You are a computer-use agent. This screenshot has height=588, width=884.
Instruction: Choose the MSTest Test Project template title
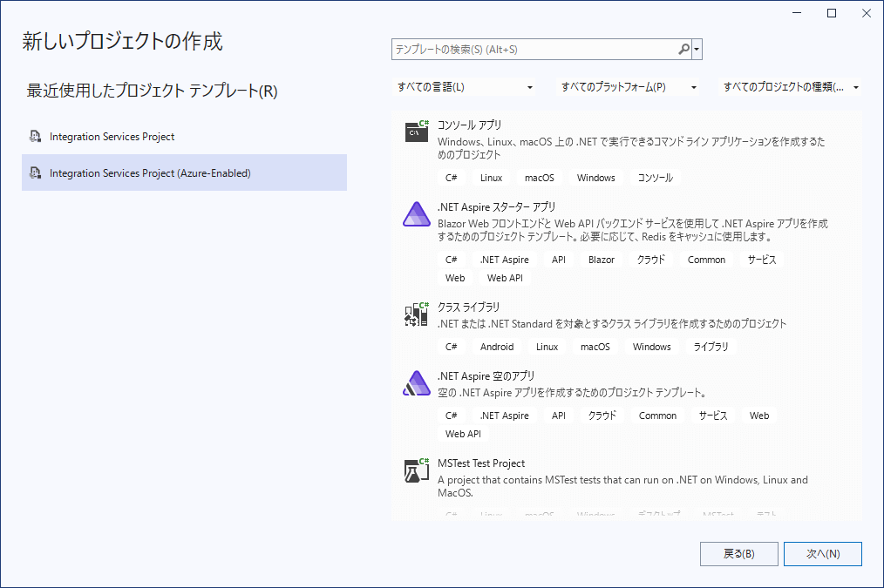pyautogui.click(x=481, y=463)
